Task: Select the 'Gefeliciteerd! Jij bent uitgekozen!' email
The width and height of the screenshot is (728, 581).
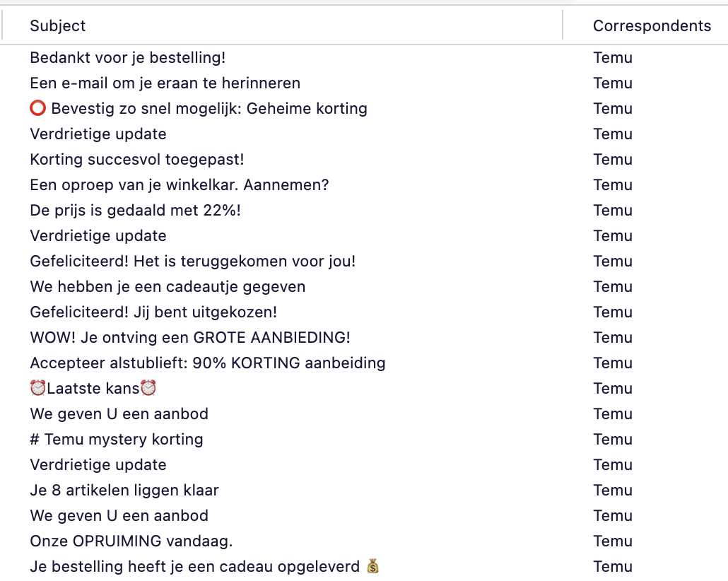Action: [153, 312]
